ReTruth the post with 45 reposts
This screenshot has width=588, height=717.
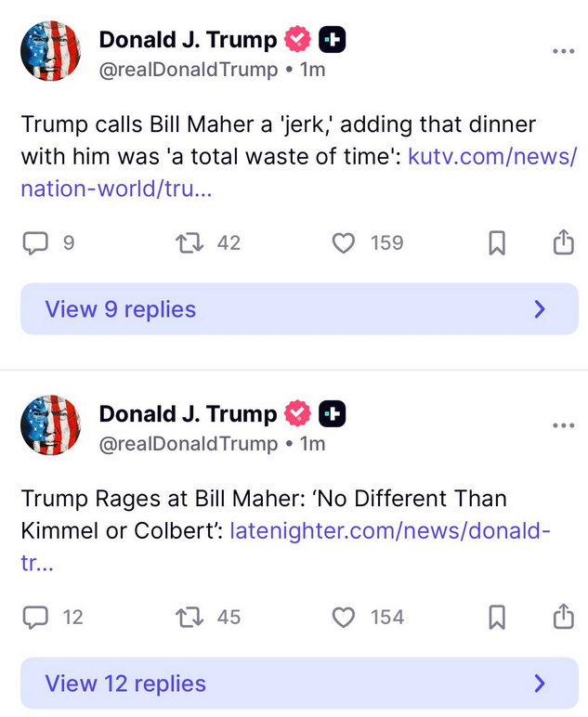point(189,617)
